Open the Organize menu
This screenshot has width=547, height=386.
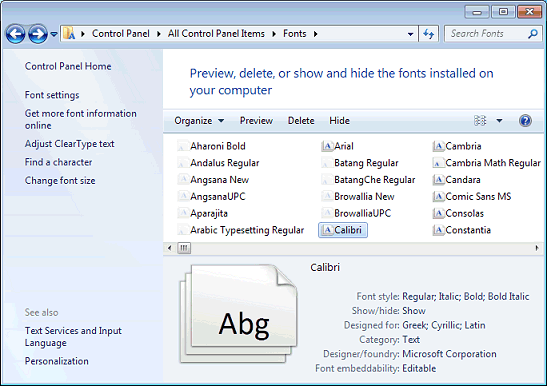pyautogui.click(x=199, y=121)
